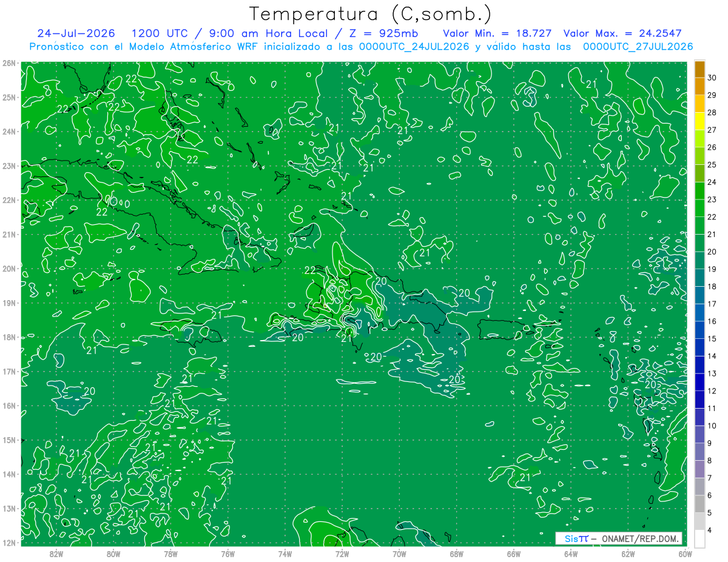Click the "9" label on the color scale
Screen dimensions: 728x562
click(x=710, y=443)
